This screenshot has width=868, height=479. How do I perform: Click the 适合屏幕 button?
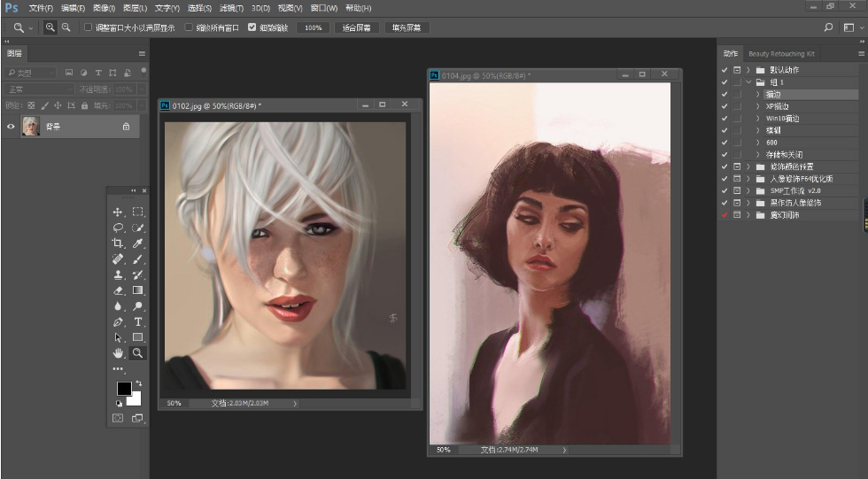point(357,27)
